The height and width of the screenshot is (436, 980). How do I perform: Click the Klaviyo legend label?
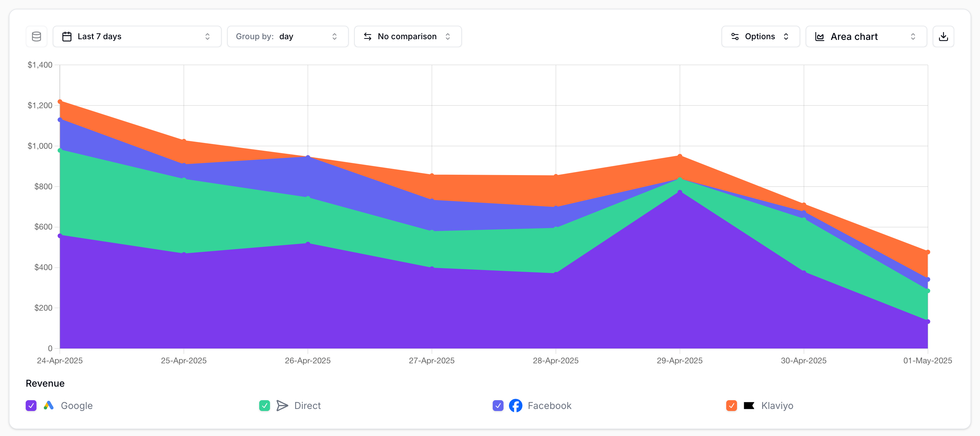point(777,406)
